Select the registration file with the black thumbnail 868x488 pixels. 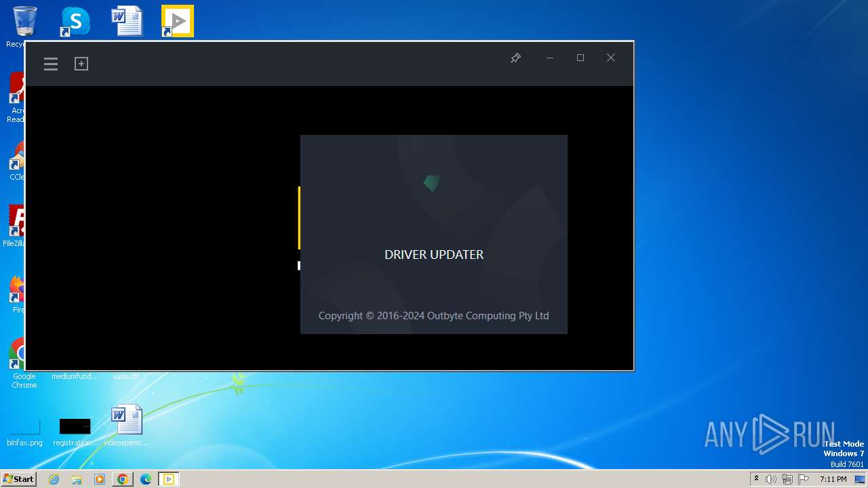click(x=75, y=432)
